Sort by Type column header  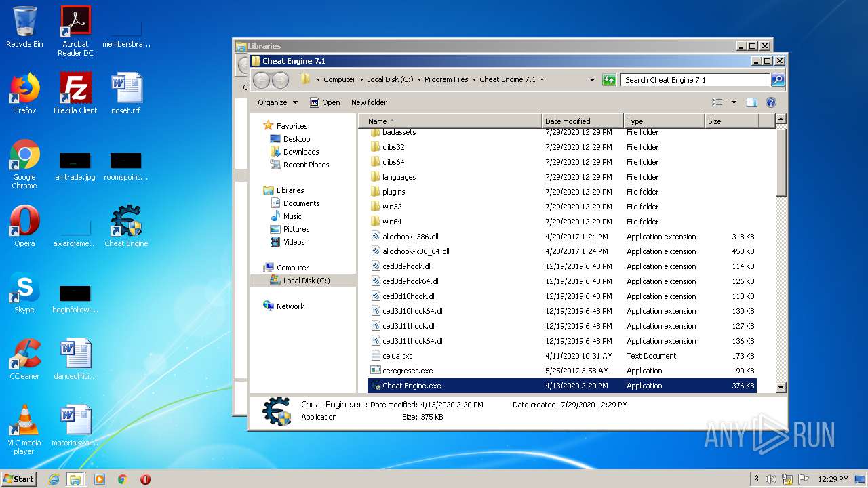point(664,121)
